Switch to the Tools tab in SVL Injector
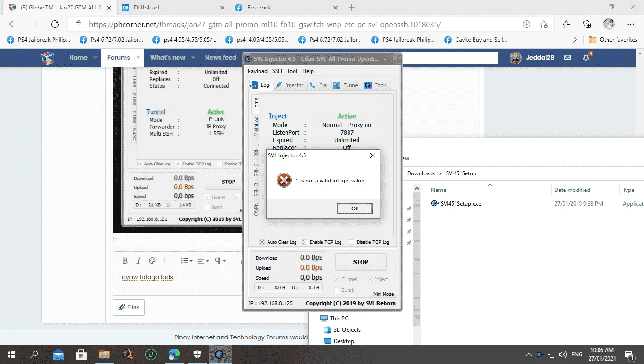 click(x=376, y=85)
